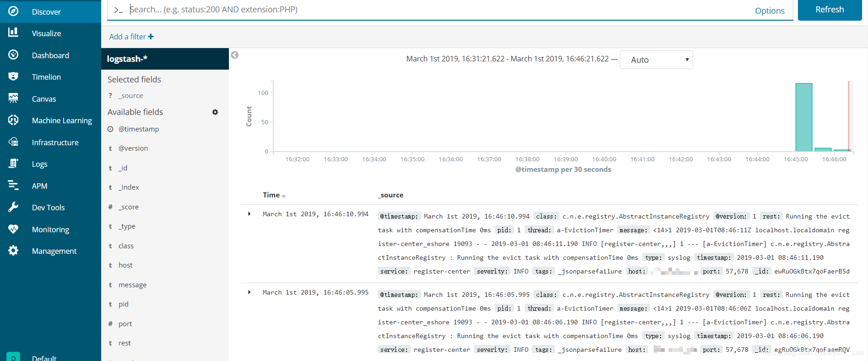The width and height of the screenshot is (868, 361).
Task: Select the rest field in list
Action: [125, 343]
